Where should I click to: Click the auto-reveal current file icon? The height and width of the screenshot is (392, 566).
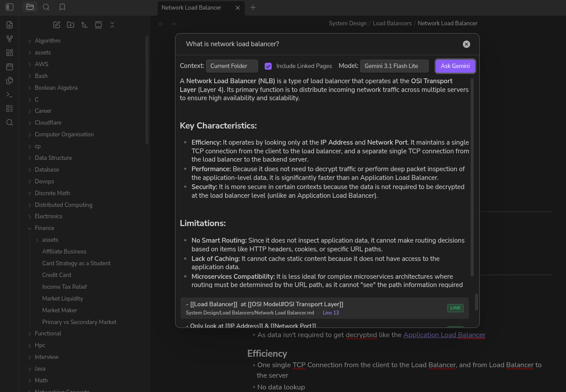point(98,25)
